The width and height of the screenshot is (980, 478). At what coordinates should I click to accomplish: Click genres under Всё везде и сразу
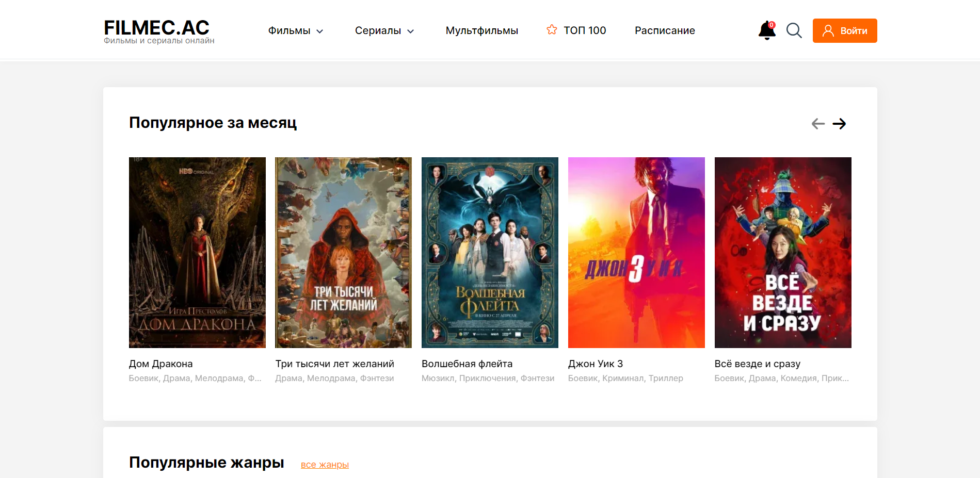click(x=781, y=378)
